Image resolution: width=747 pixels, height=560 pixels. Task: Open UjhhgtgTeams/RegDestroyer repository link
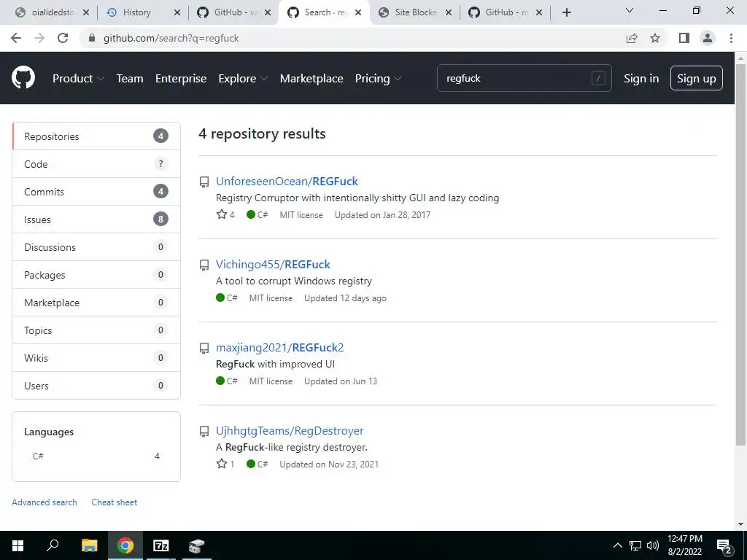point(290,431)
